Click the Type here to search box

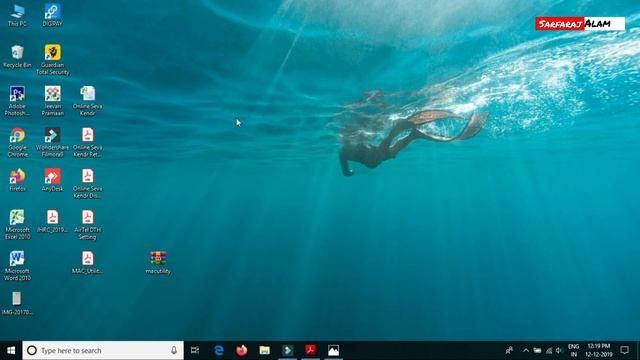103,350
